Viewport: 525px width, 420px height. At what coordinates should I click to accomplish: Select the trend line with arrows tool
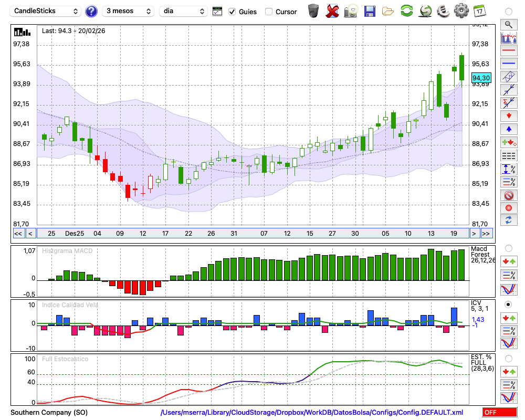(x=509, y=90)
